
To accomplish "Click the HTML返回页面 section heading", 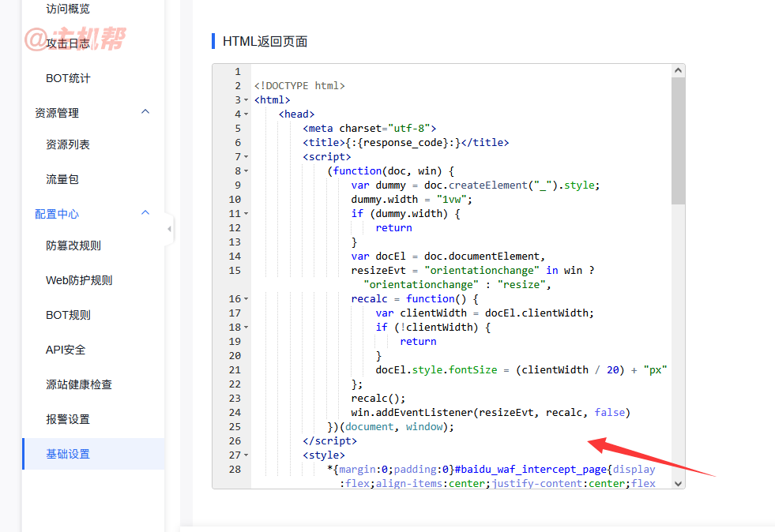I will point(265,42).
